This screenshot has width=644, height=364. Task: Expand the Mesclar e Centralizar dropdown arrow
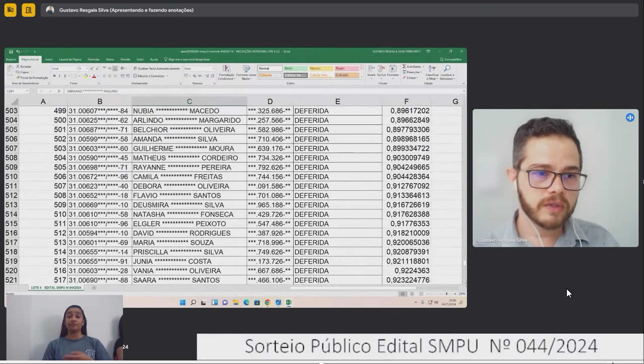coord(167,76)
